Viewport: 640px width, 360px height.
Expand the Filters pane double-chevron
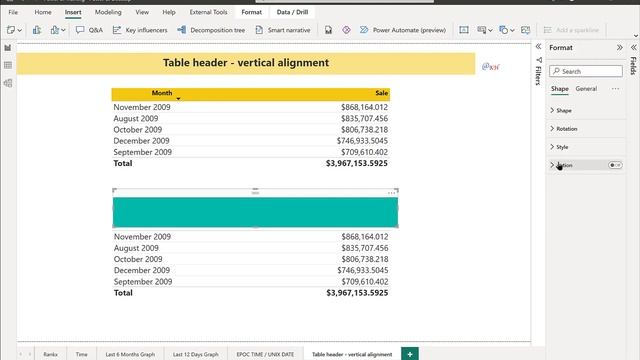click(x=538, y=47)
